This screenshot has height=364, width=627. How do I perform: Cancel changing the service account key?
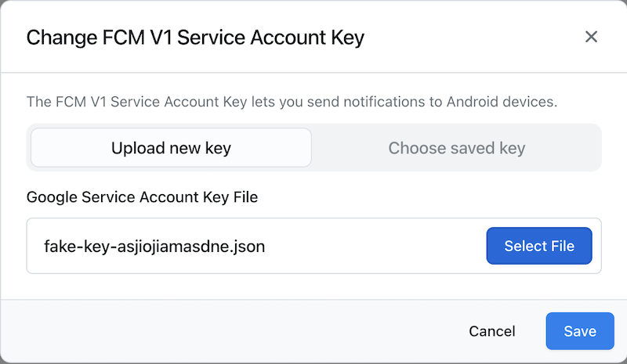point(491,331)
